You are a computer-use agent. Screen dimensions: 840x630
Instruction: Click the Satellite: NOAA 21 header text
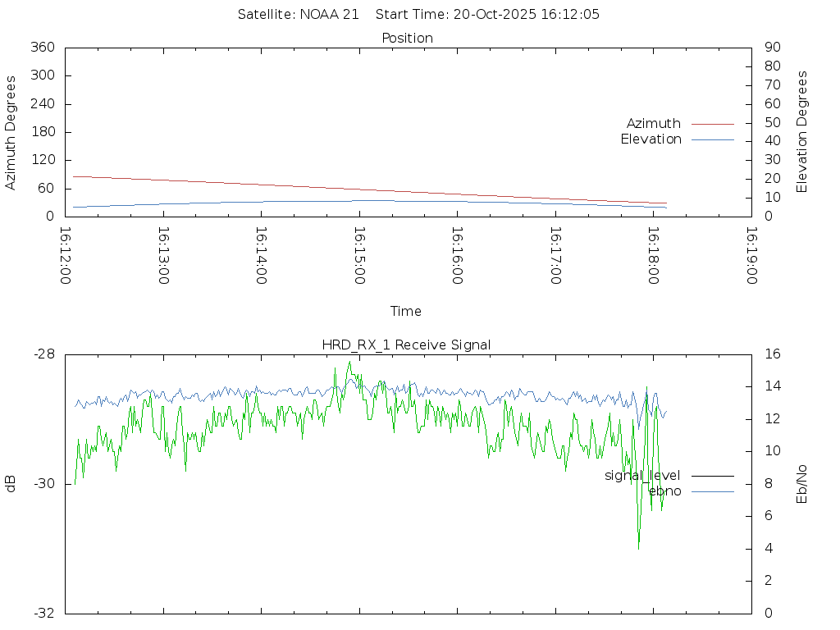coord(298,15)
